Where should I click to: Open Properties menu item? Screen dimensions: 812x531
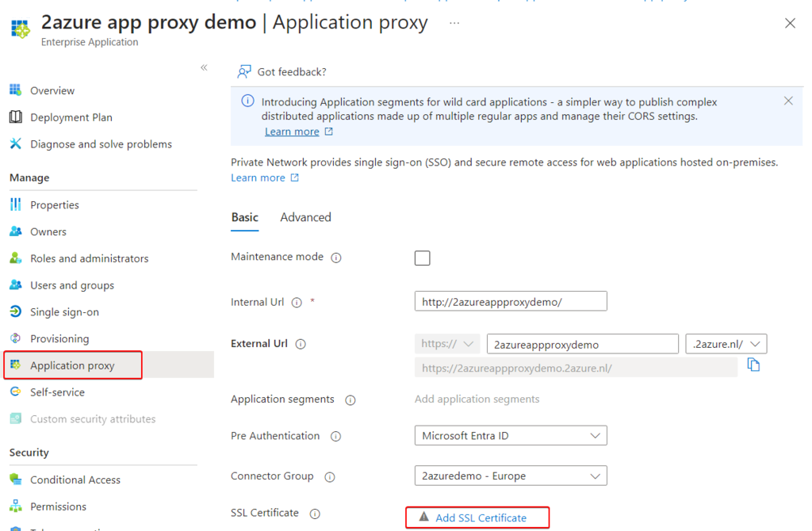coord(55,205)
